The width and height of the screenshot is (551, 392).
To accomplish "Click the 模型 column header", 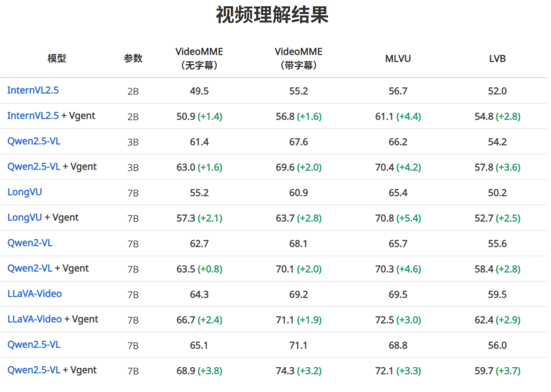I will (57, 58).
